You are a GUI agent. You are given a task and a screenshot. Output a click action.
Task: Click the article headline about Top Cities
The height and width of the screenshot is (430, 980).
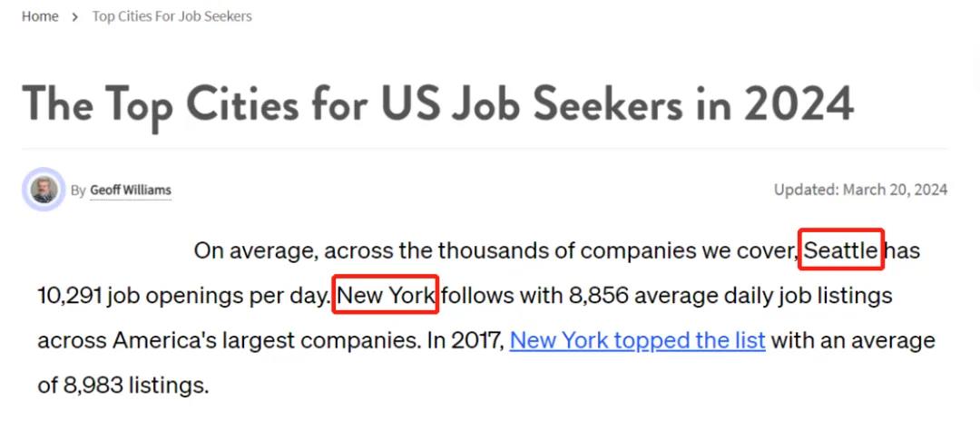(437, 104)
